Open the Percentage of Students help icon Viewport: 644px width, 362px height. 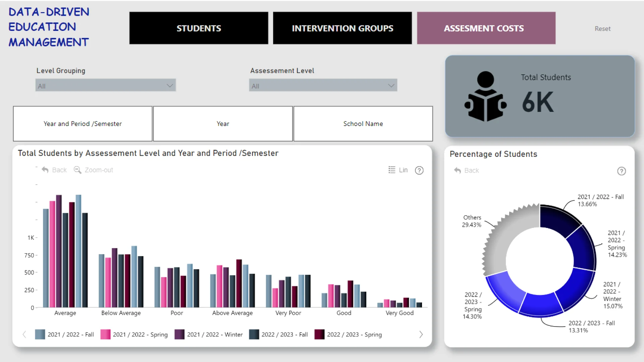(x=622, y=171)
